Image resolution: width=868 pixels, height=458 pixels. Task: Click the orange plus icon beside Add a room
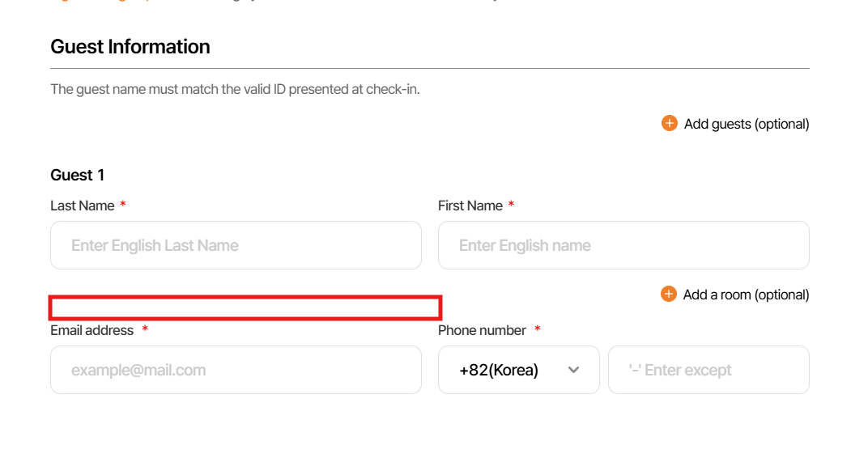(669, 295)
